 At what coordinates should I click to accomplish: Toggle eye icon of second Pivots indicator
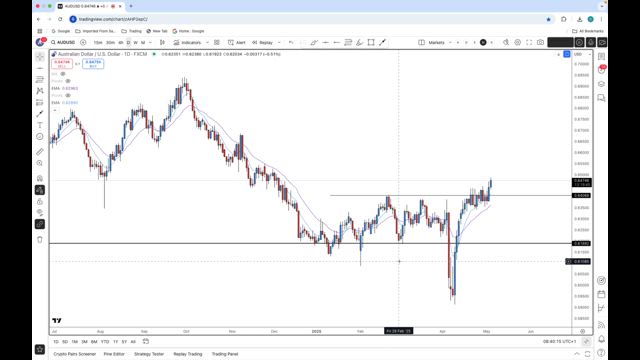(x=68, y=96)
